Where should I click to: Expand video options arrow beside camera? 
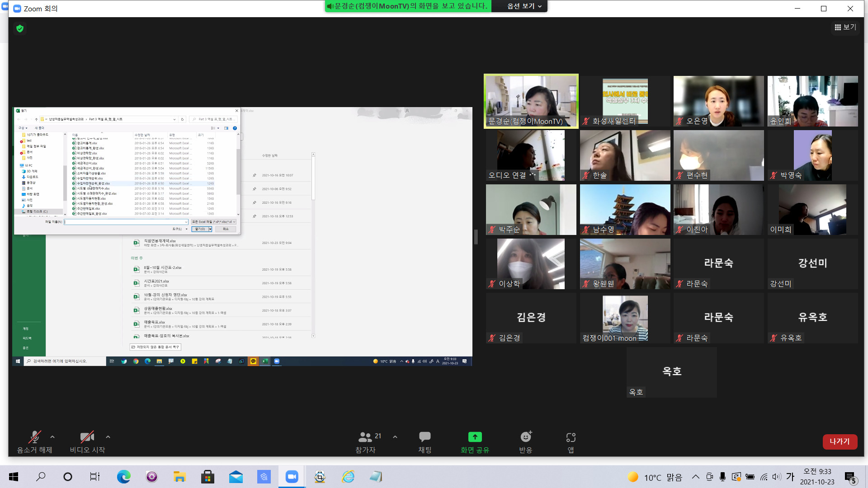tap(108, 437)
